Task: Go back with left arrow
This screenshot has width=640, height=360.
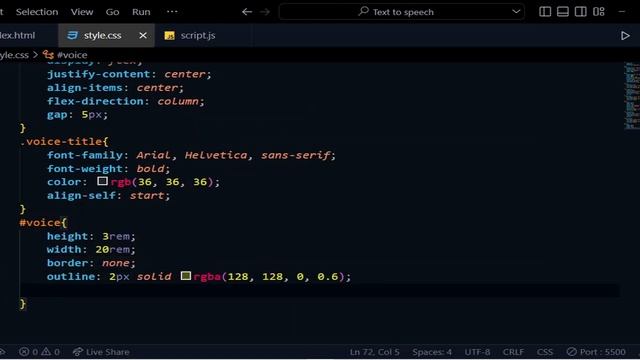Action: tap(247, 12)
